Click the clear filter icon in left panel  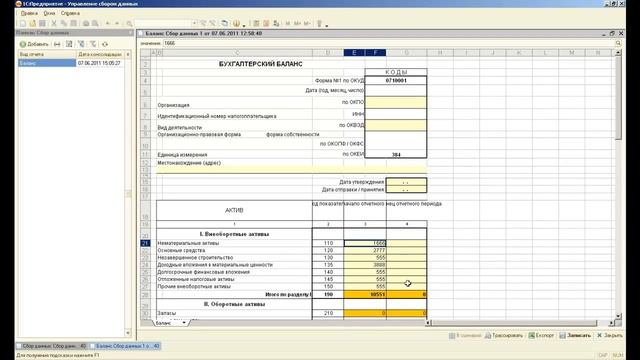(x=93, y=44)
